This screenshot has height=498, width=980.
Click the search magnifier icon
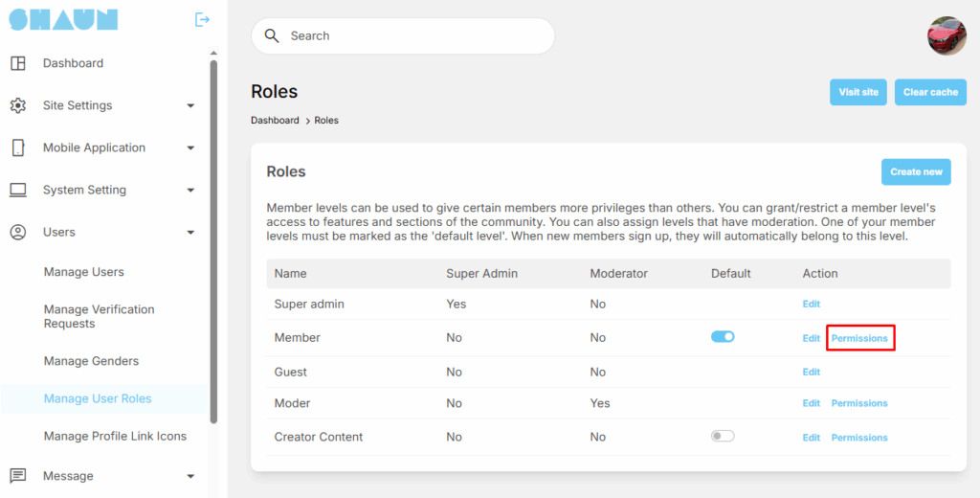tap(272, 35)
